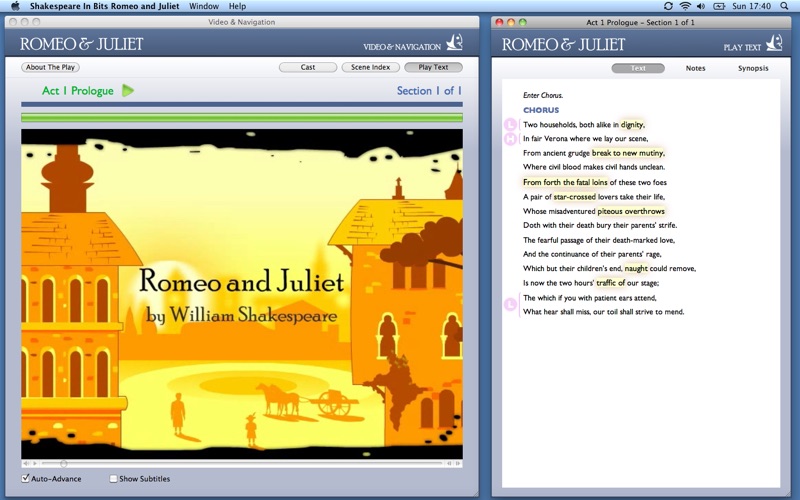Viewport: 800px width, 500px height.
Task: Switch to the Notes tab
Action: click(695, 68)
